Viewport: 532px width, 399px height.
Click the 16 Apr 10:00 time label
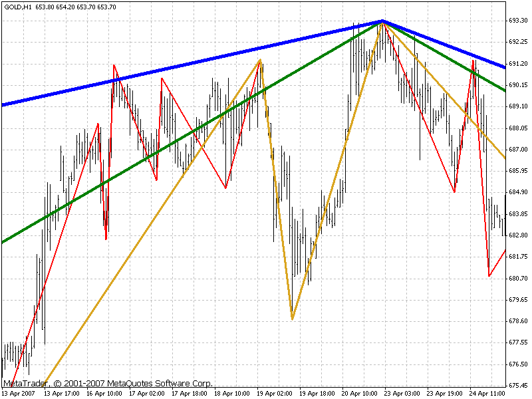click(x=103, y=393)
